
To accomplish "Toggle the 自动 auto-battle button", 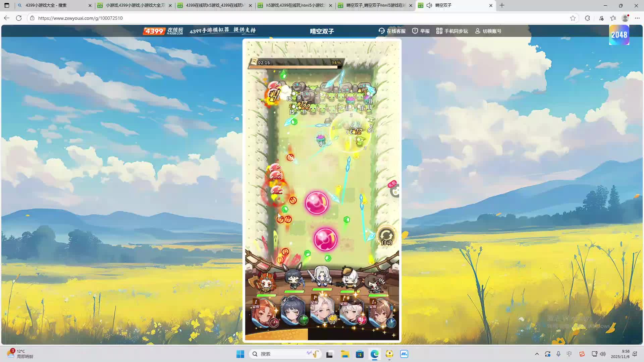I will pos(386,237).
